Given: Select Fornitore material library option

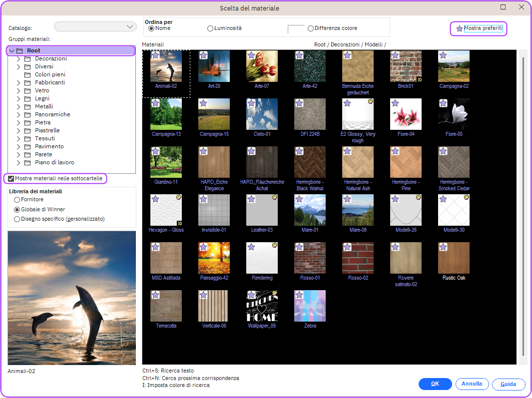Looking at the screenshot, I should point(17,200).
